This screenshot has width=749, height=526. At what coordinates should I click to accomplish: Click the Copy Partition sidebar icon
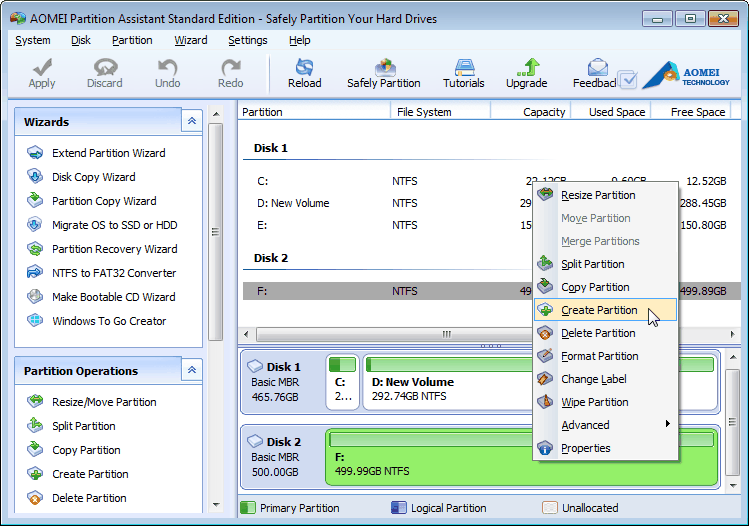click(35, 450)
